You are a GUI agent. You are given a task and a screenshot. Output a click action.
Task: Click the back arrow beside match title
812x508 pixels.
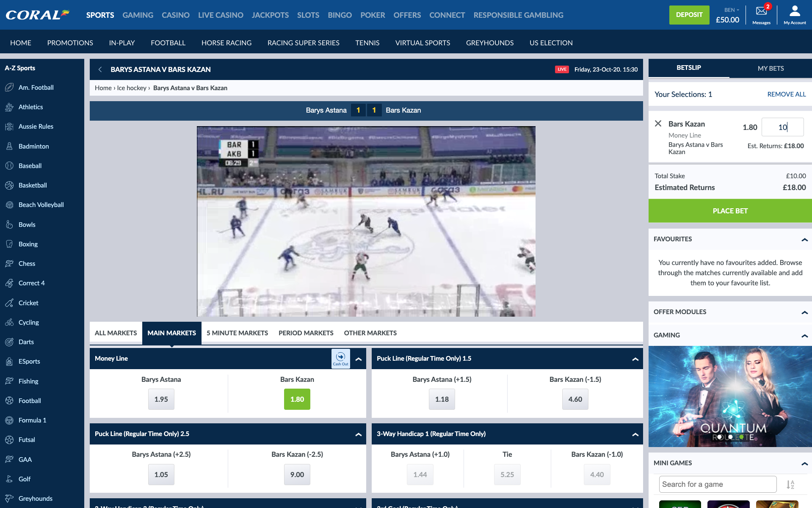[100, 69]
